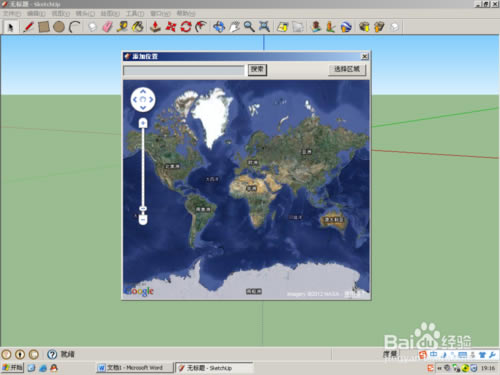Open the 窗口 (Window) menu
Viewport: 500px width, 375px height.
point(160,14)
